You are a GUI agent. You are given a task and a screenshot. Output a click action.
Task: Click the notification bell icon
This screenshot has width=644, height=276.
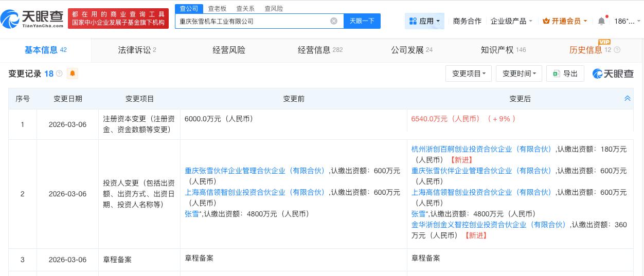[x=601, y=21]
